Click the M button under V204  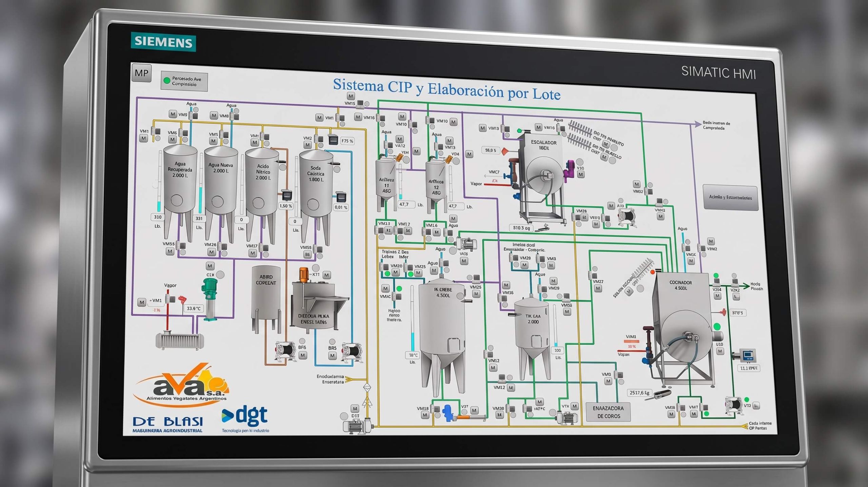(717, 296)
